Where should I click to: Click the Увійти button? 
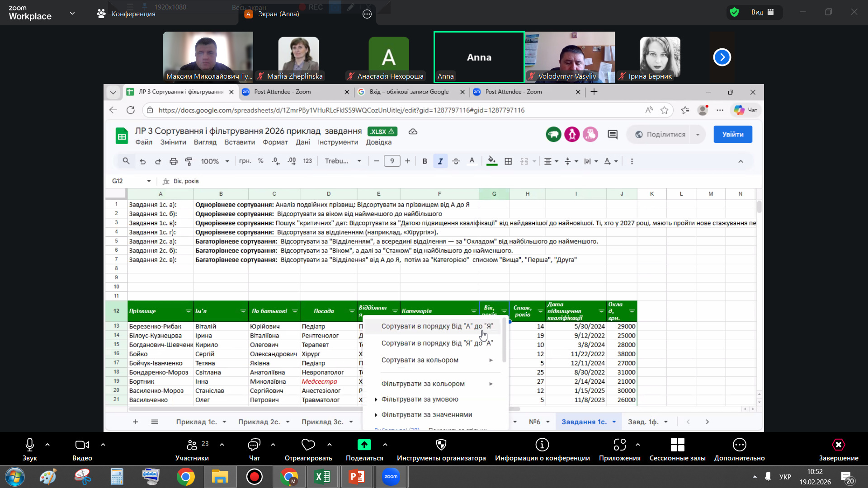(732, 134)
